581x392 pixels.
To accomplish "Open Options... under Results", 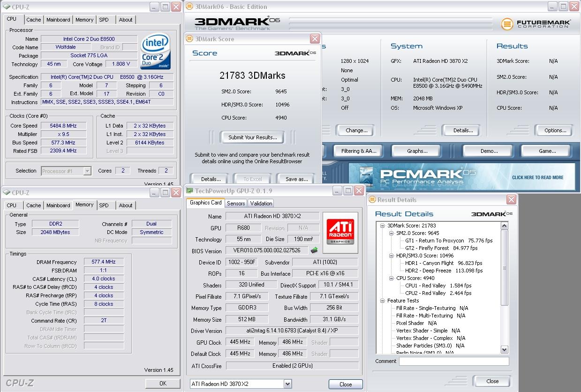I will (555, 130).
